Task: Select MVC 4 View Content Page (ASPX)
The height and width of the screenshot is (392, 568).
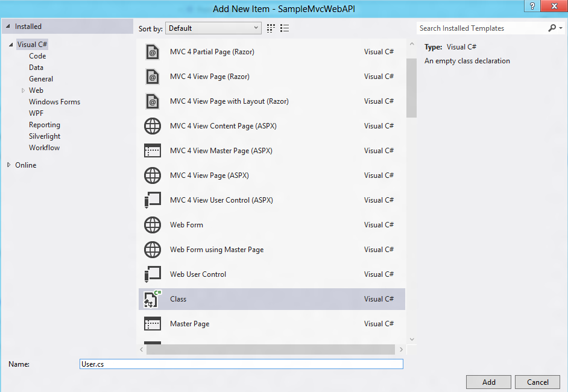Action: click(223, 126)
